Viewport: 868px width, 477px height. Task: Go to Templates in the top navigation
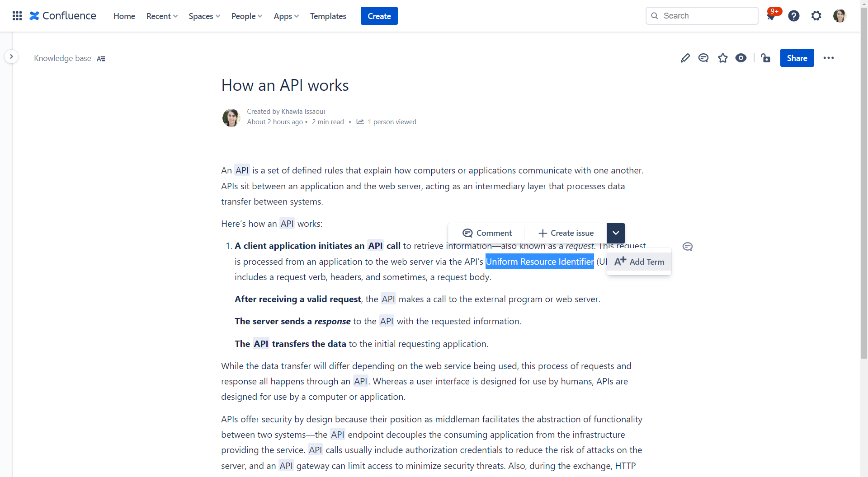[x=328, y=16]
